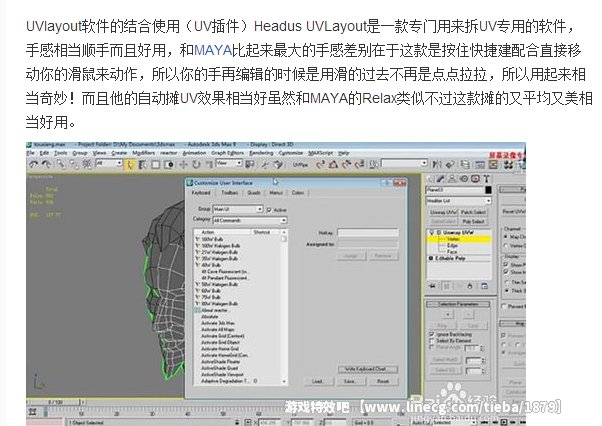Open the Group dropdown in Customize dialog

(238, 209)
